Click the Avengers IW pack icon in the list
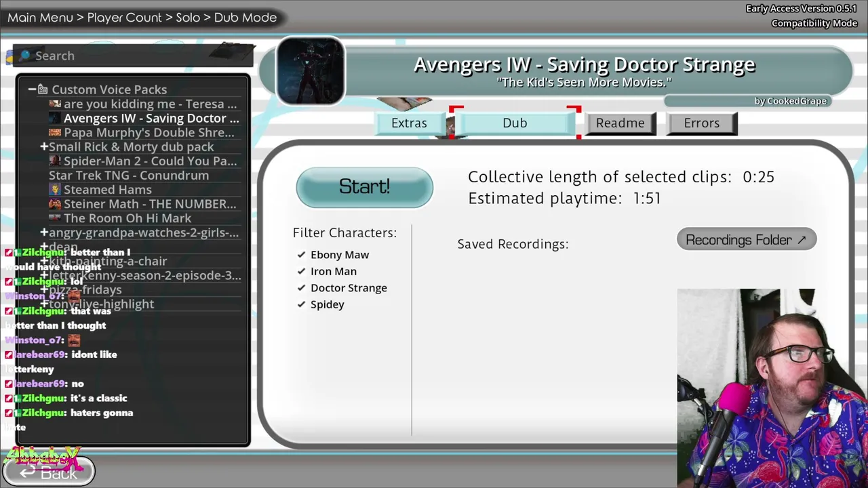 55,118
